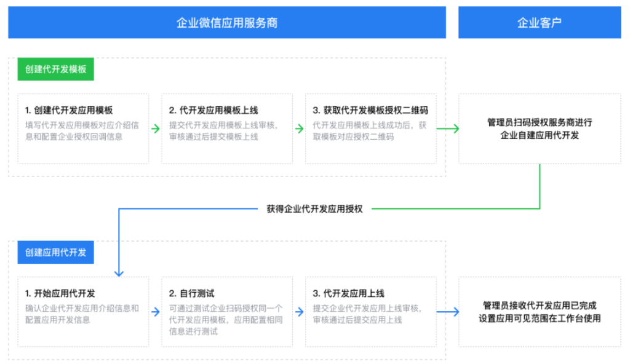The image size is (630, 364).
Task: Click text 设置应用可见范围在工作台使用
Action: (x=540, y=318)
